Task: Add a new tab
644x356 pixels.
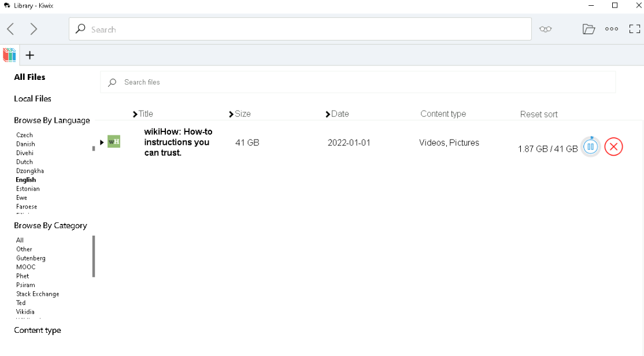Action: (30, 55)
